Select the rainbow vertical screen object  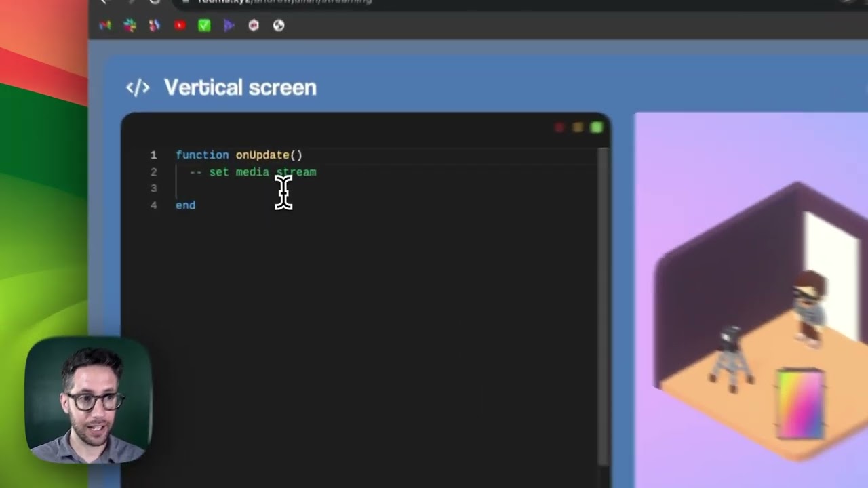point(800,404)
